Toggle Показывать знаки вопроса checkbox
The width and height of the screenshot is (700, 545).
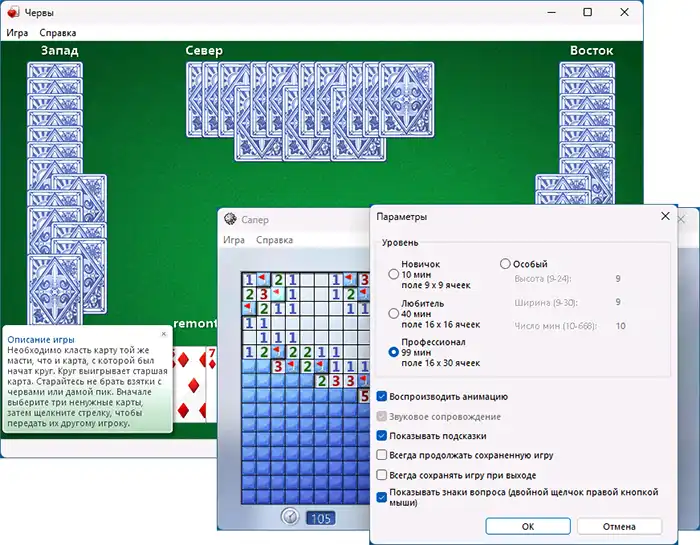click(382, 497)
